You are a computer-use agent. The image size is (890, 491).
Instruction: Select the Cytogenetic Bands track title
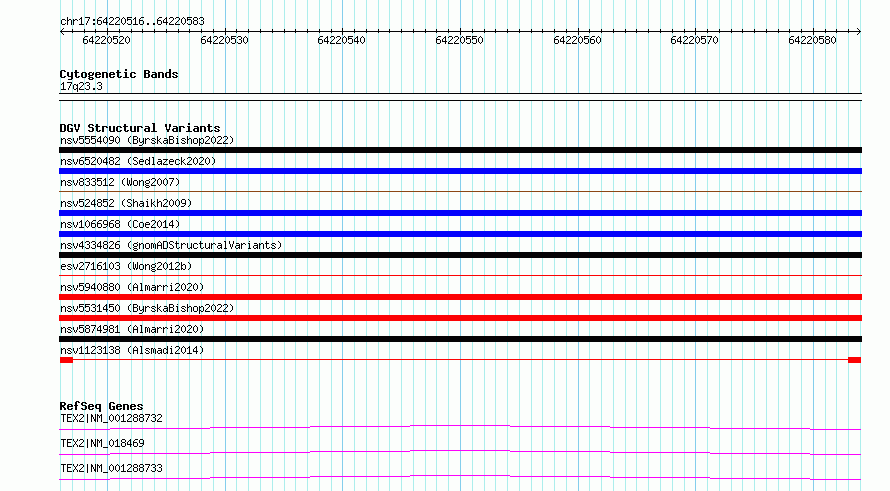tap(119, 74)
